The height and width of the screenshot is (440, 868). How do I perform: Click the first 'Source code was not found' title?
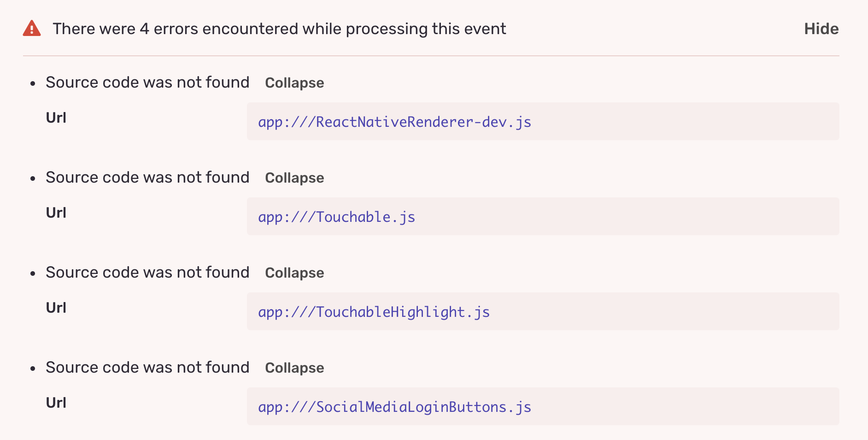(x=147, y=83)
